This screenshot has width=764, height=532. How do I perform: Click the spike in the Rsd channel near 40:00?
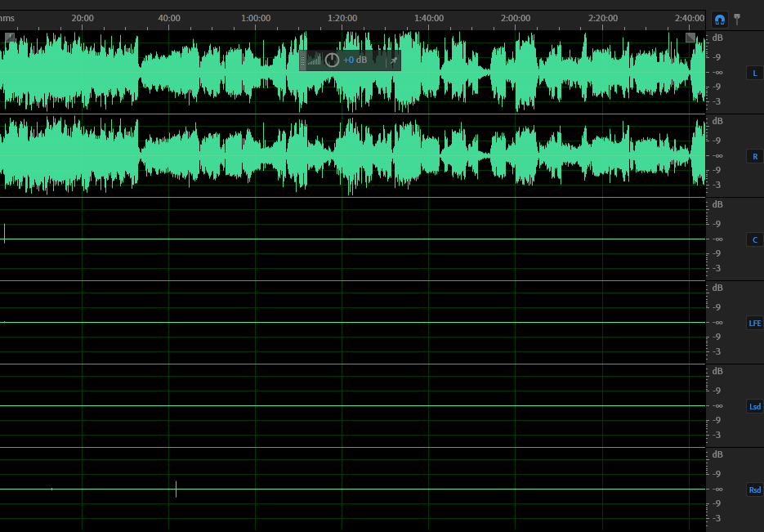pos(176,490)
